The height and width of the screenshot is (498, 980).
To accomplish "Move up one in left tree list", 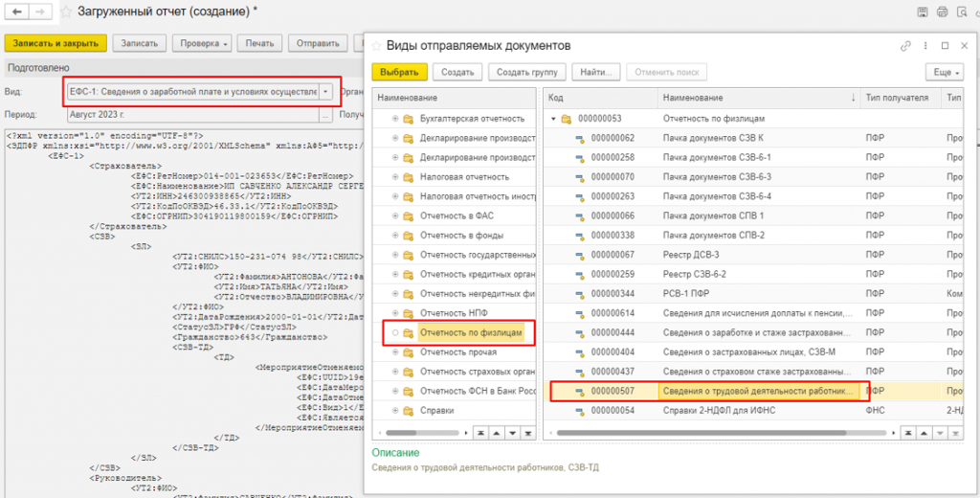I will coord(499,432).
